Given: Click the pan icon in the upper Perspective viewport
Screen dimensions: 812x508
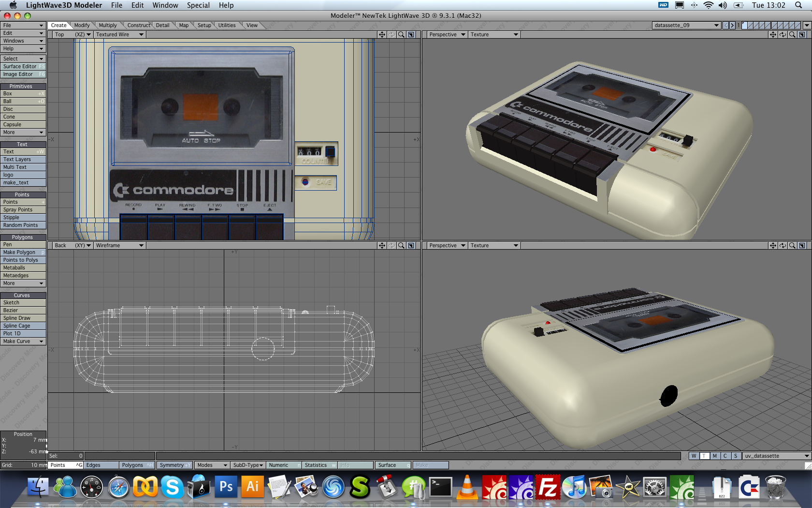Looking at the screenshot, I should [773, 34].
